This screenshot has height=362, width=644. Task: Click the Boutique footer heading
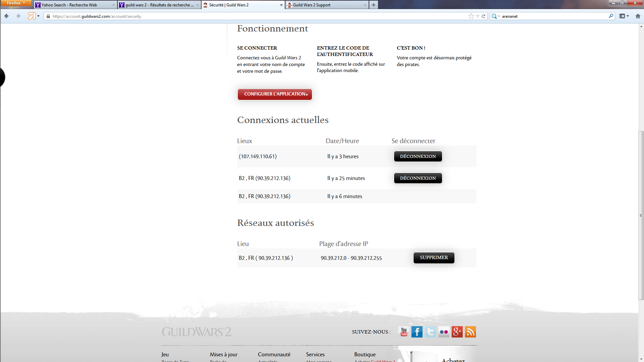pyautogui.click(x=365, y=354)
